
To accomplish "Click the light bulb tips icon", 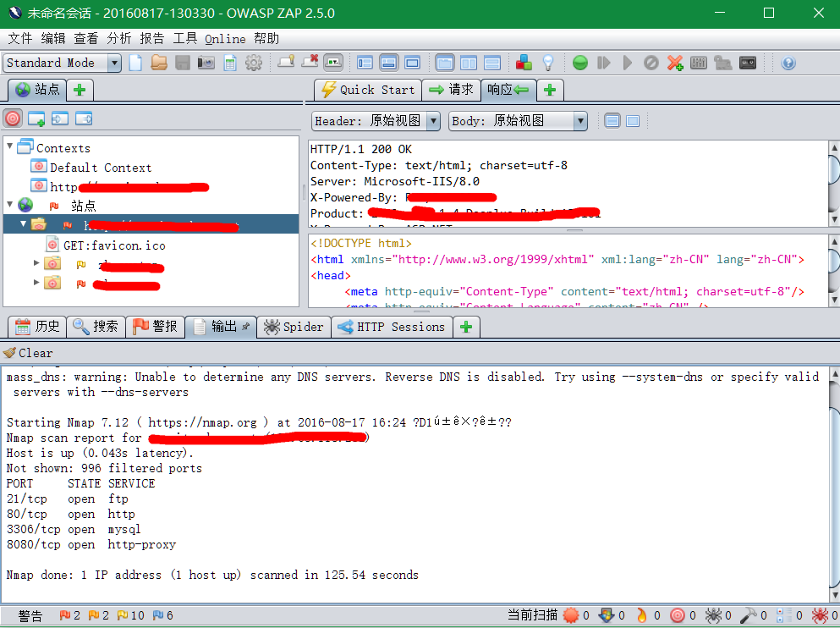I will point(548,63).
